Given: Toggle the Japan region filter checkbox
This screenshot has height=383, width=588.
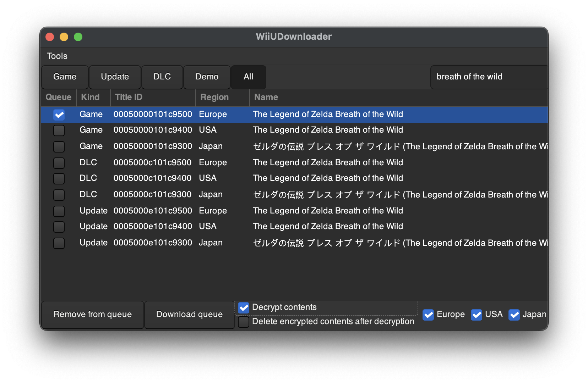Looking at the screenshot, I should [514, 315].
